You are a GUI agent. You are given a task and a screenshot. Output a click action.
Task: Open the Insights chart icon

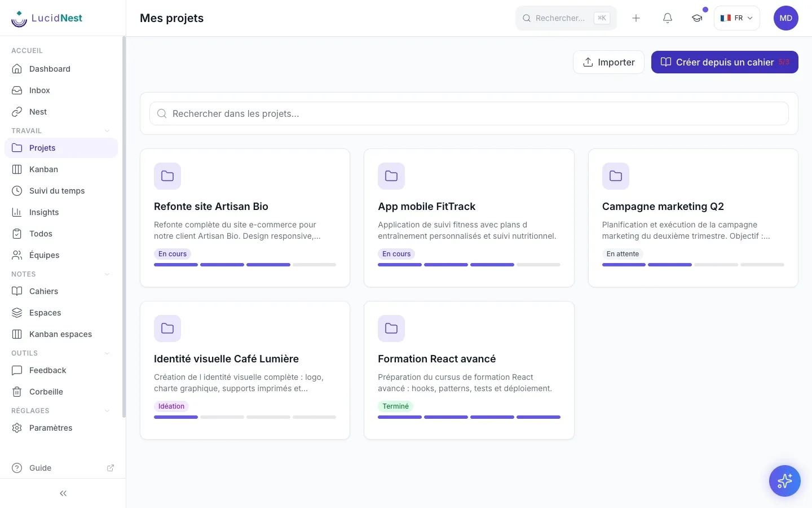(x=17, y=212)
